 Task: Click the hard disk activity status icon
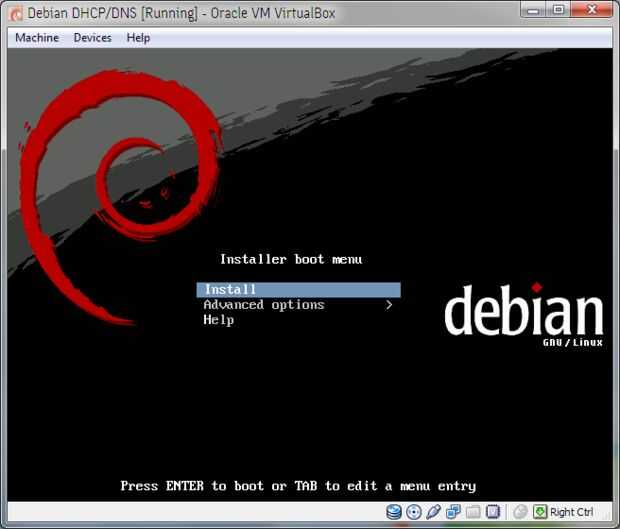tap(393, 512)
